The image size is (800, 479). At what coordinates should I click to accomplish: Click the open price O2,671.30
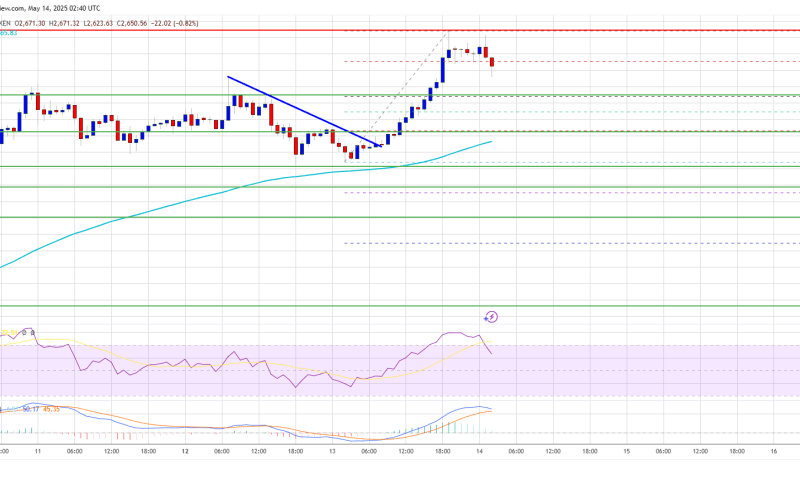30,23
